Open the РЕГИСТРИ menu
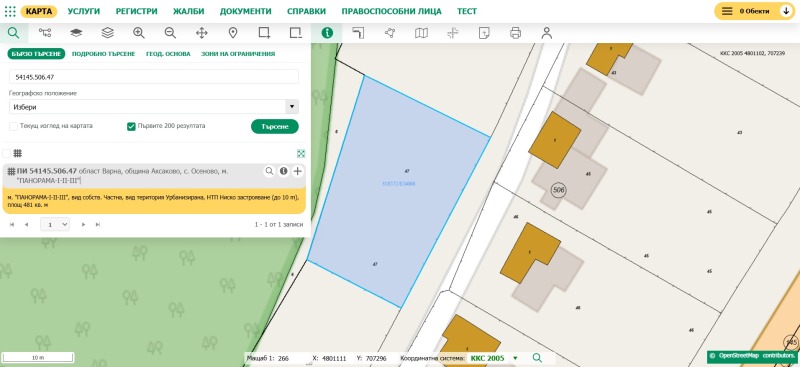The height and width of the screenshot is (367, 800). (136, 11)
